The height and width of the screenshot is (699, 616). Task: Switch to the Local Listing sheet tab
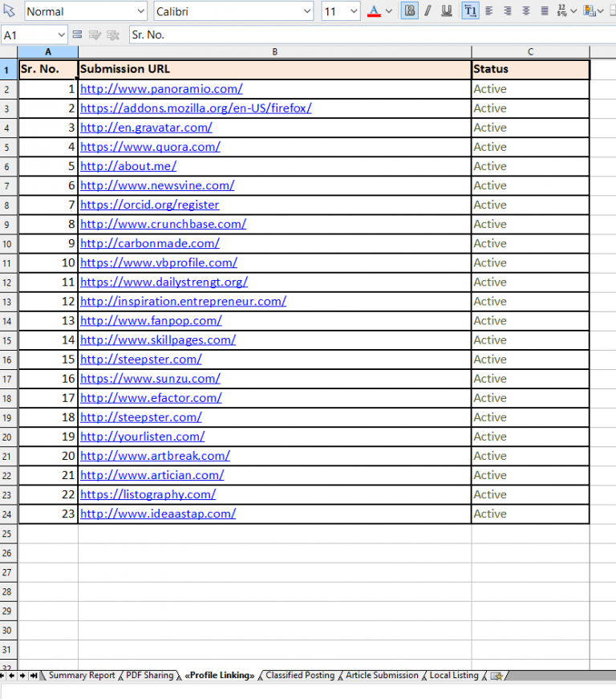(454, 676)
